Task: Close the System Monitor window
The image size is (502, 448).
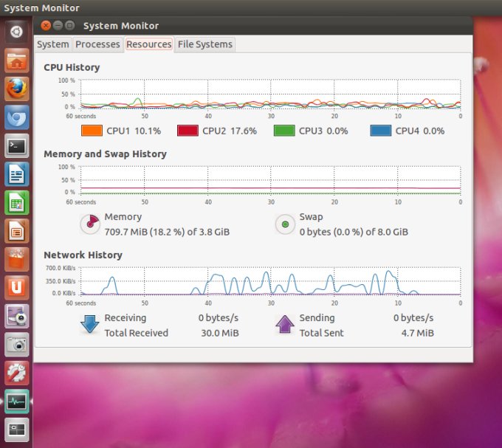Action: pos(46,25)
